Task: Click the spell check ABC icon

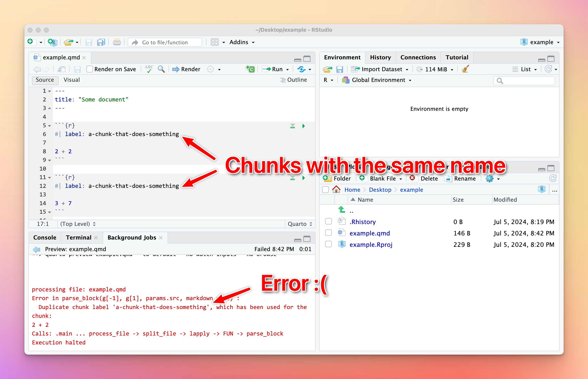Action: coord(149,69)
